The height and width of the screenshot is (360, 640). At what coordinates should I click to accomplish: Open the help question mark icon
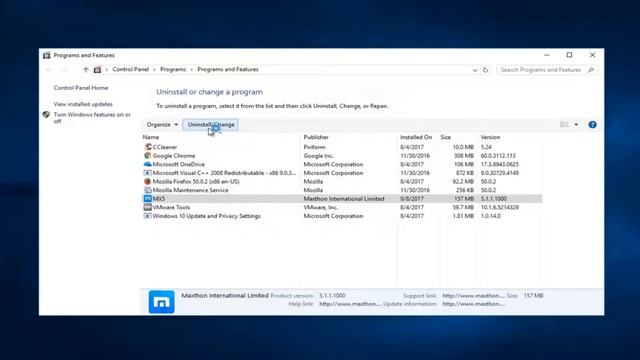592,124
